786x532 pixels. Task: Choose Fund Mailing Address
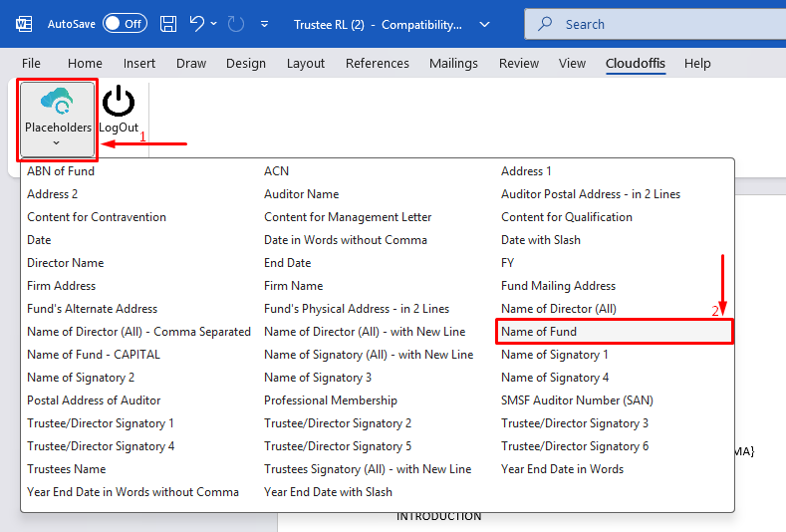558,286
